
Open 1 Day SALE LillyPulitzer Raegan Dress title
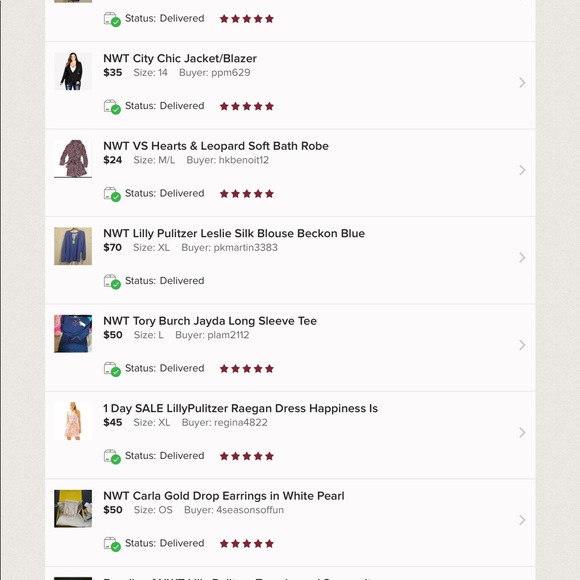[x=240, y=408]
